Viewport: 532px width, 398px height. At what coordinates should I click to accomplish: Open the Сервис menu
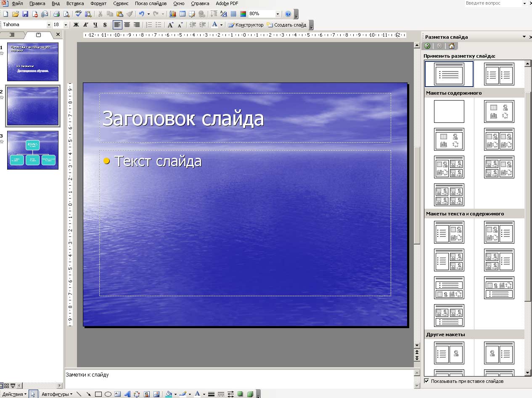(x=121, y=3)
